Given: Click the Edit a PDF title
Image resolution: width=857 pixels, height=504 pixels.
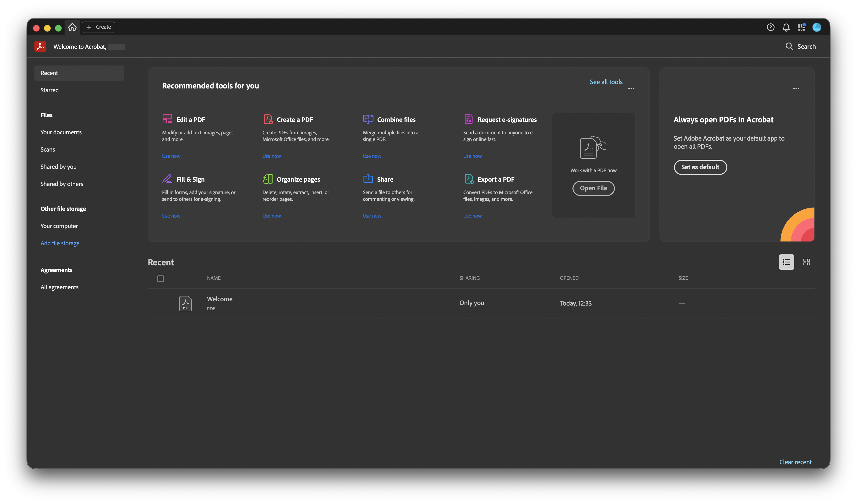Looking at the screenshot, I should coord(191,120).
